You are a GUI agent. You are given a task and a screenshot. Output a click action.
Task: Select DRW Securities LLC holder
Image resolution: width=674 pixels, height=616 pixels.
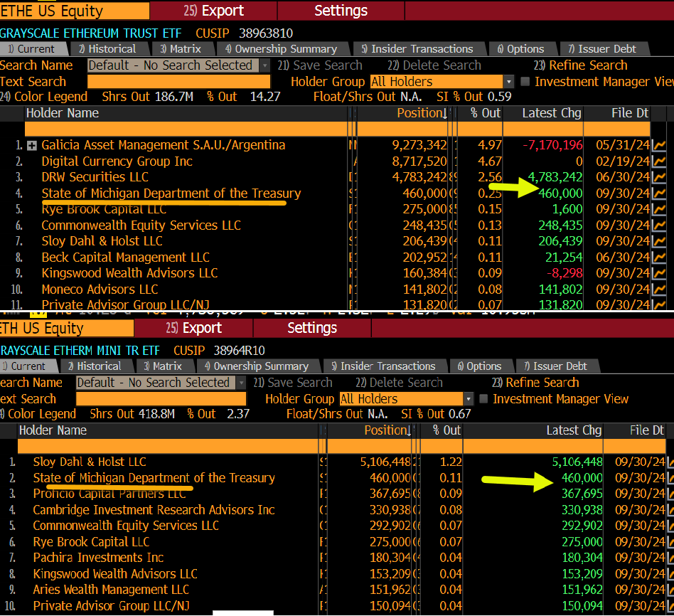point(95,177)
